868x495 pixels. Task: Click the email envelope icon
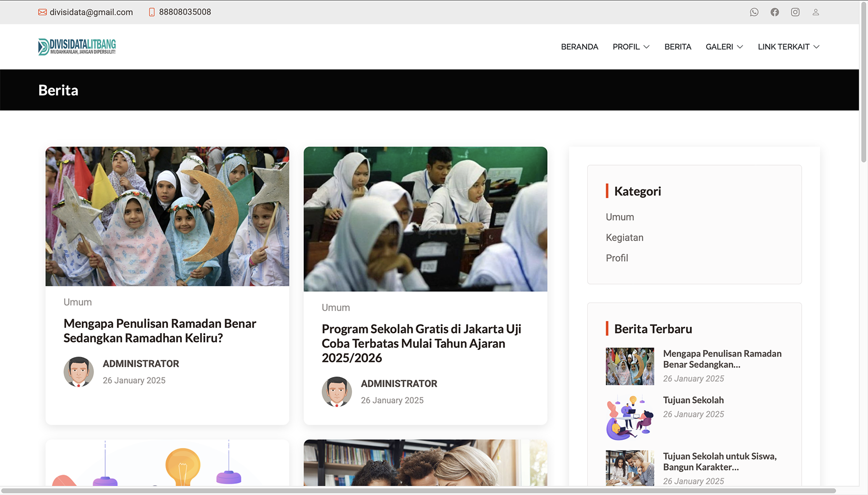42,12
